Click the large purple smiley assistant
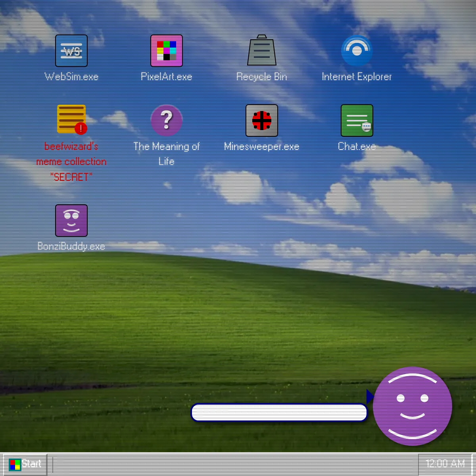Image resolution: width=476 pixels, height=476 pixels. [x=413, y=406]
